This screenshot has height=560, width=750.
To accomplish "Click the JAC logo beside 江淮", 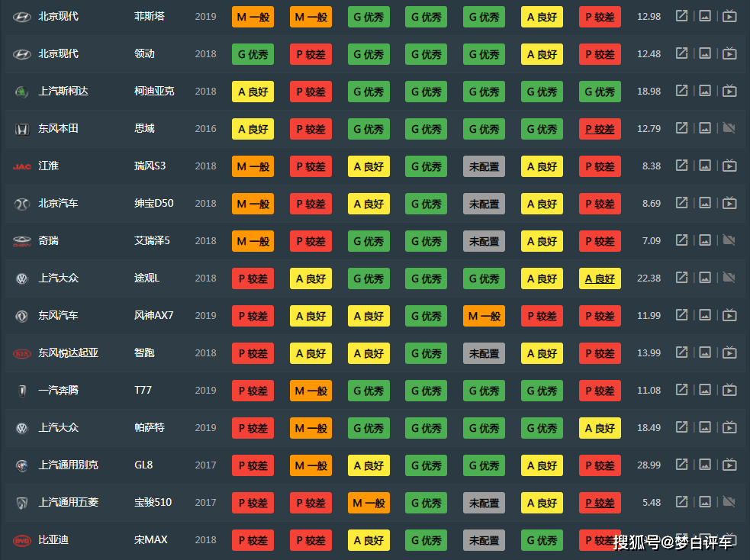I will [21, 166].
